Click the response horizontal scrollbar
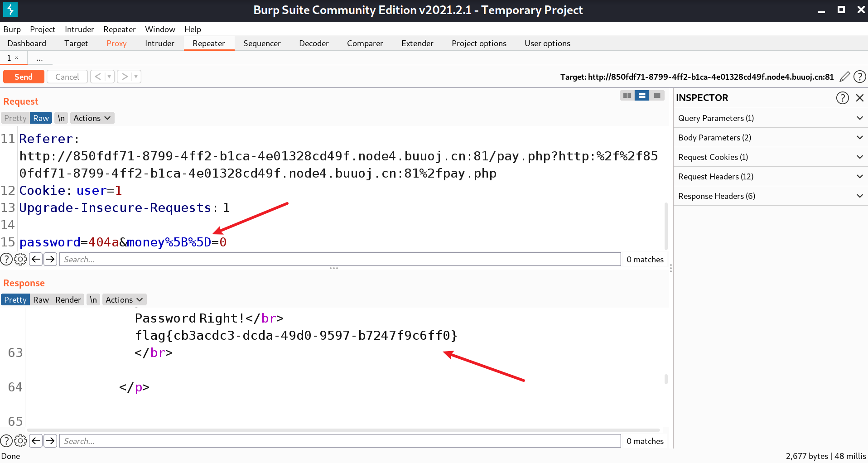This screenshot has height=463, width=868. click(343, 430)
